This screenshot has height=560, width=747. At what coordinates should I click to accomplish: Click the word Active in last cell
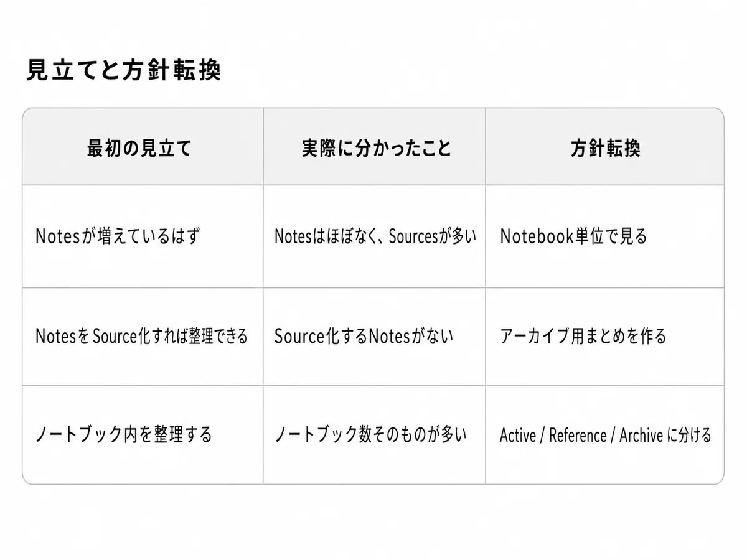pyautogui.click(x=518, y=436)
